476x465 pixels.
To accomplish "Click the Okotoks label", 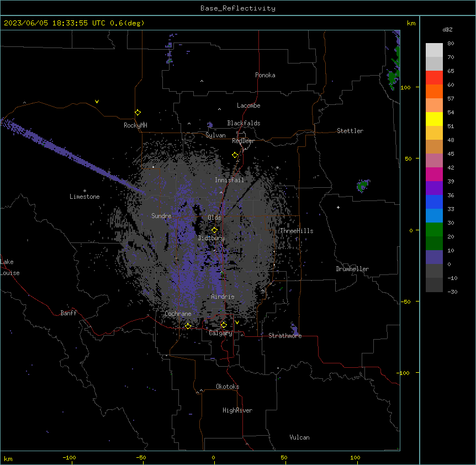I will [228, 387].
